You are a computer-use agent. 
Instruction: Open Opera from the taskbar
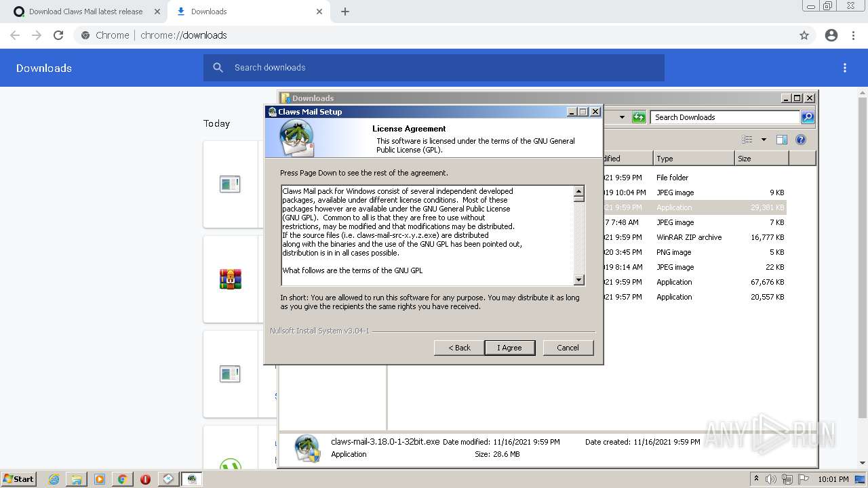pyautogui.click(x=145, y=479)
